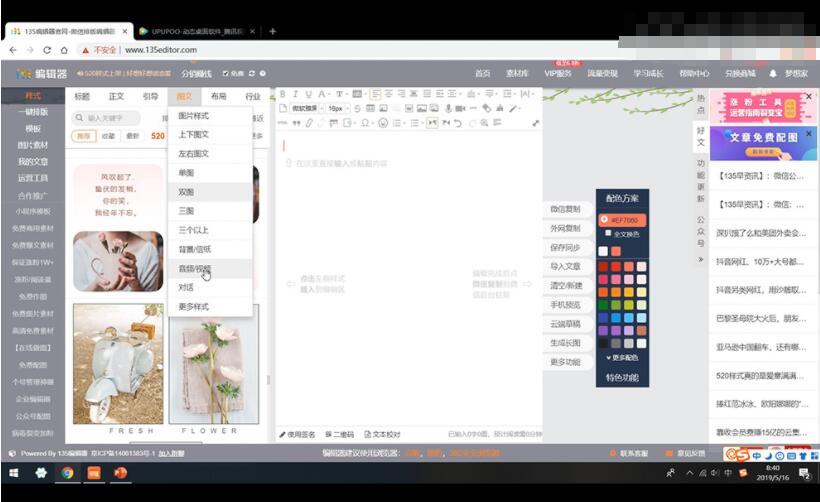This screenshot has width=820, height=502.
Task: Insert a link with the chain icon
Action: (309, 123)
